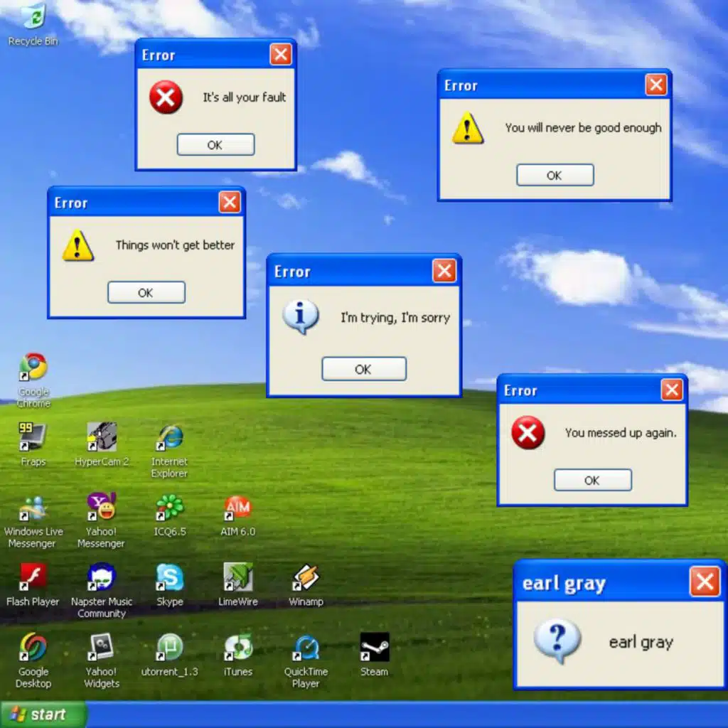Launch iTunes from the desktop
Screen dimensions: 728x728
(237, 655)
